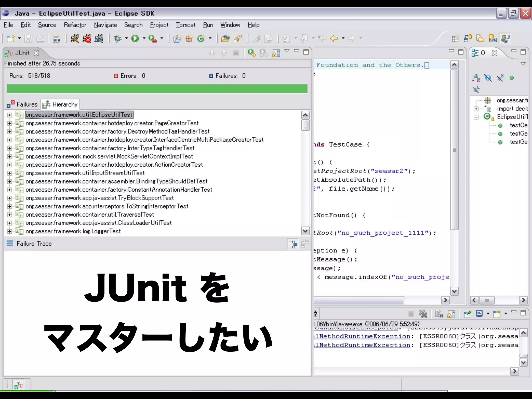
Task: Select TryBlockSupportTest row in hierarchy
Action: [x=99, y=198]
